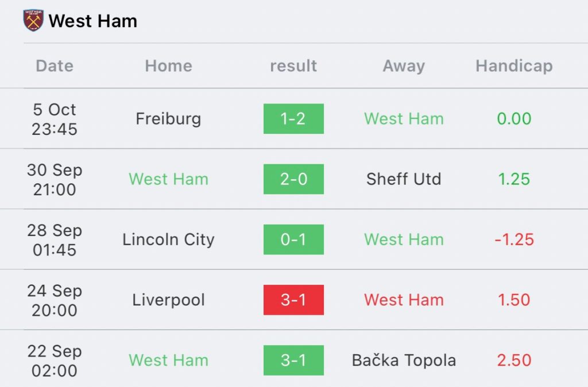Open the red 3-1 Liverpool result badge

point(293,300)
